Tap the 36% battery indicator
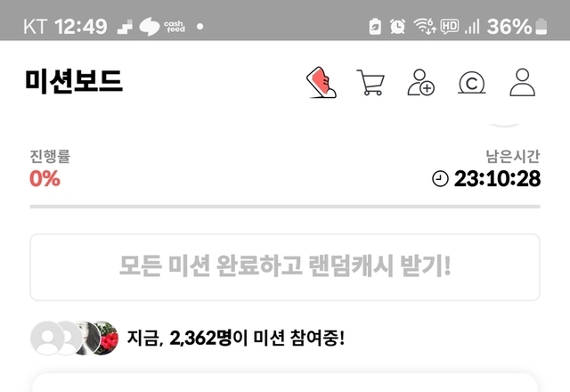Viewport: 570px width, 392px height. [x=517, y=27]
